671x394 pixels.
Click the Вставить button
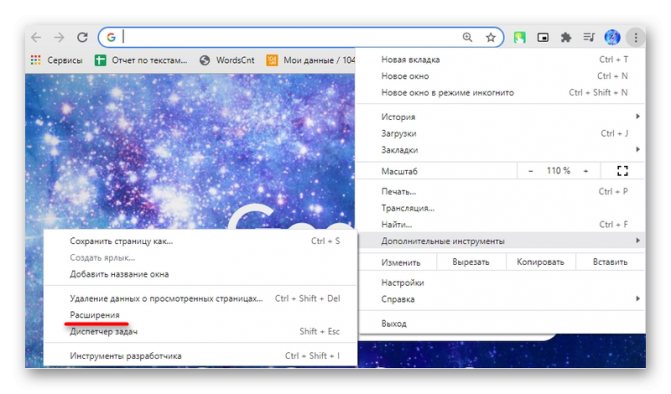click(610, 262)
